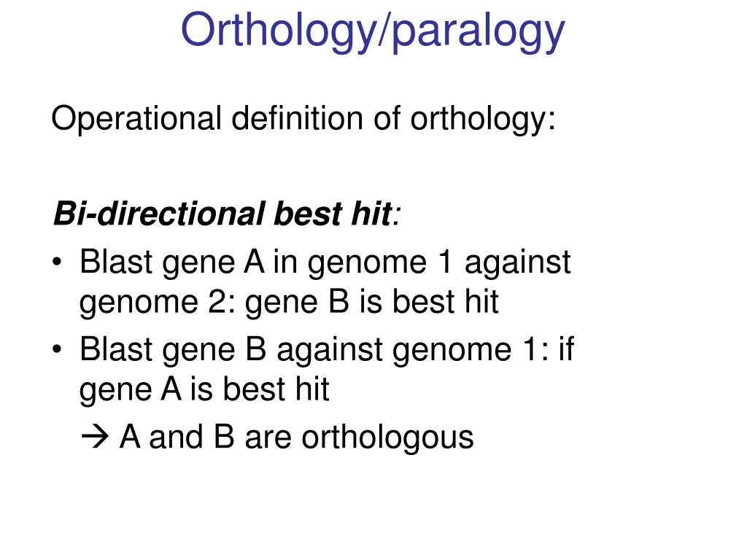Click the second bullet point marker

pos(57,349)
